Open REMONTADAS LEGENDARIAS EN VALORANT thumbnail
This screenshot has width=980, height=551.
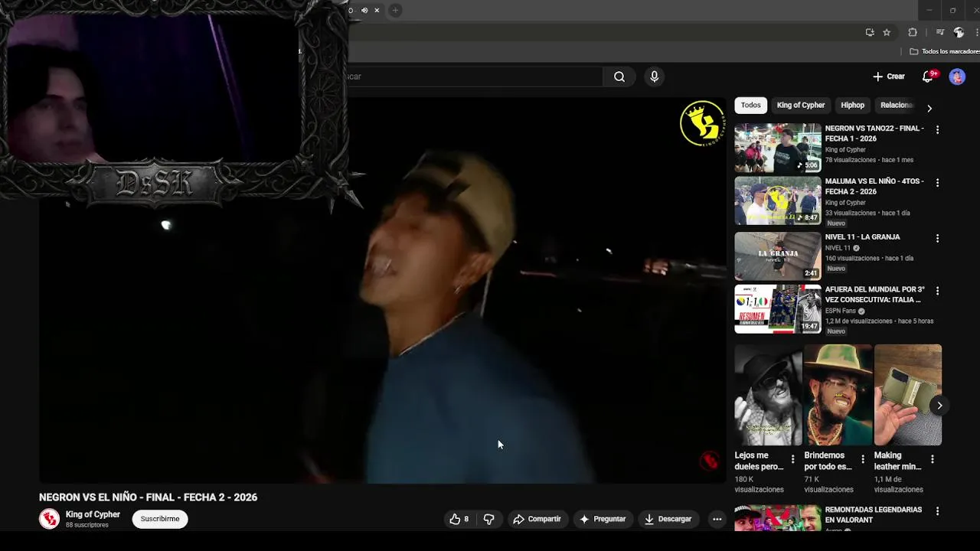coord(778,518)
